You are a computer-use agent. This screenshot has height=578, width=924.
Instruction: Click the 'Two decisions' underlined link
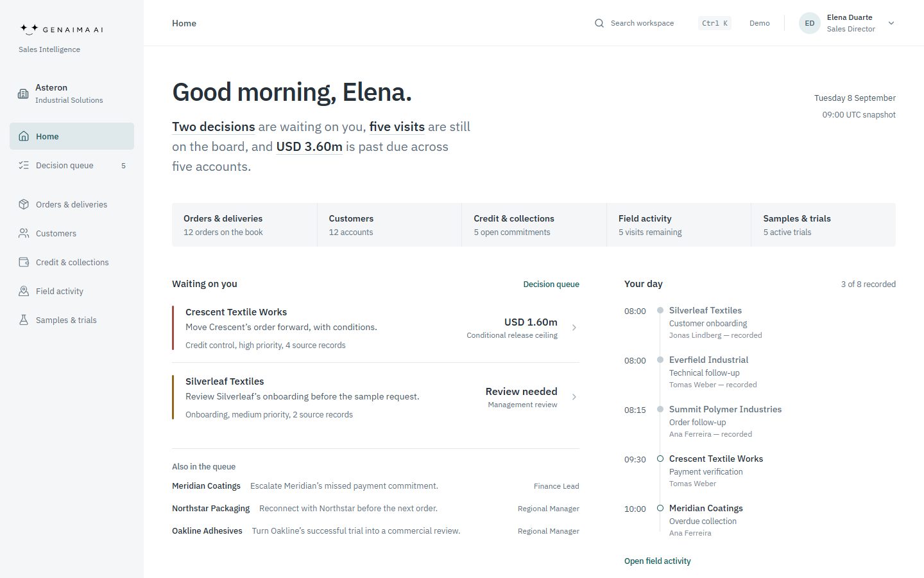tap(214, 127)
